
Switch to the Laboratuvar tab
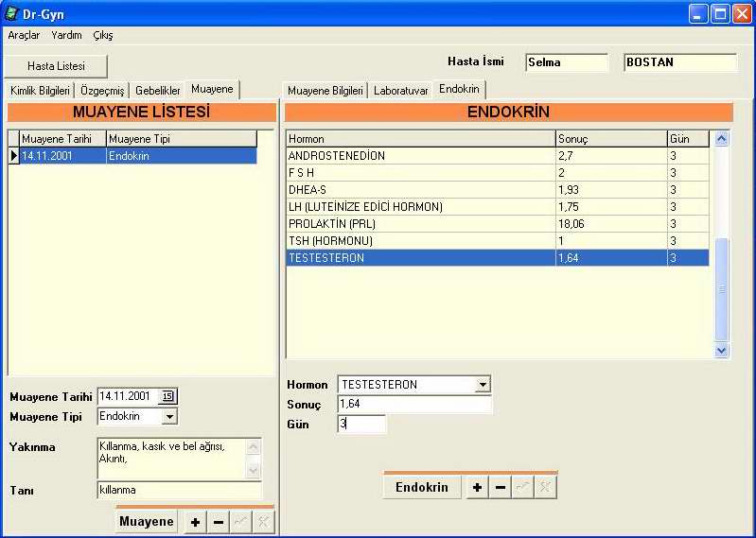tap(400, 91)
